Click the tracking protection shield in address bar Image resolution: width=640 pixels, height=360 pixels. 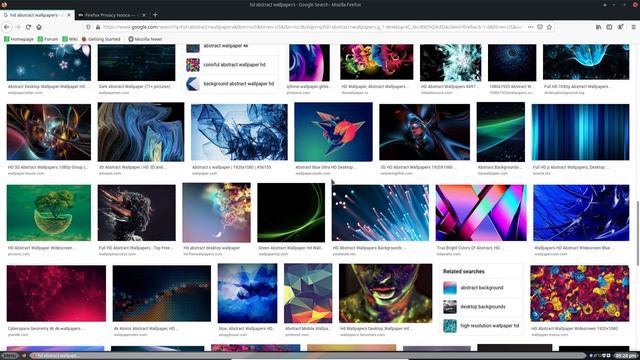point(88,27)
